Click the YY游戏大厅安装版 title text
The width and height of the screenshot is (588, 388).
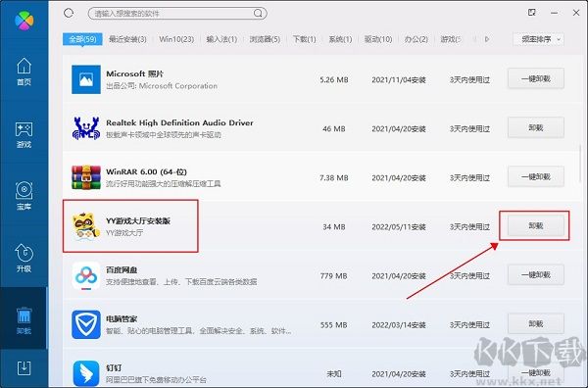(x=138, y=220)
